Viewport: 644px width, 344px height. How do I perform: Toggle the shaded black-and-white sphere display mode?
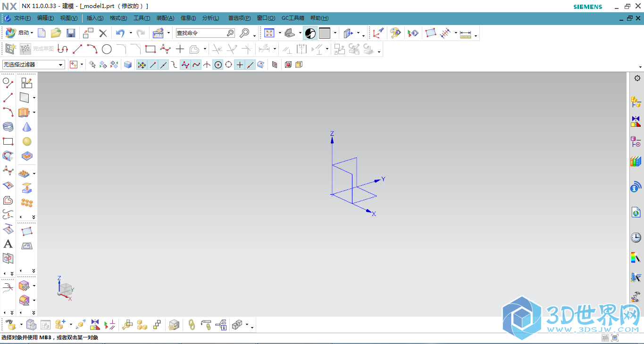[310, 33]
